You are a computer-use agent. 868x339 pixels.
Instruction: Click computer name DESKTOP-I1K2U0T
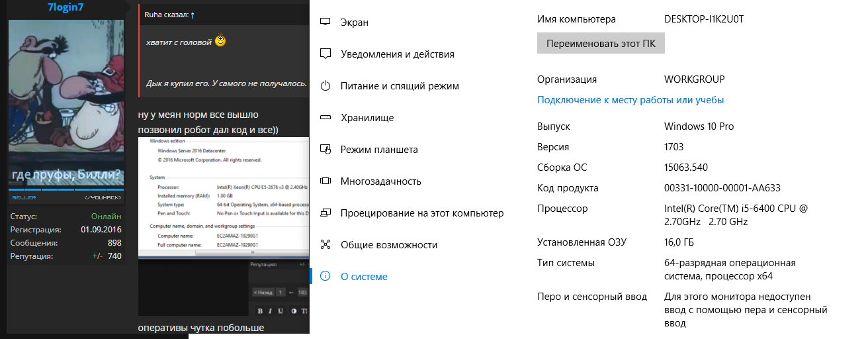point(704,19)
